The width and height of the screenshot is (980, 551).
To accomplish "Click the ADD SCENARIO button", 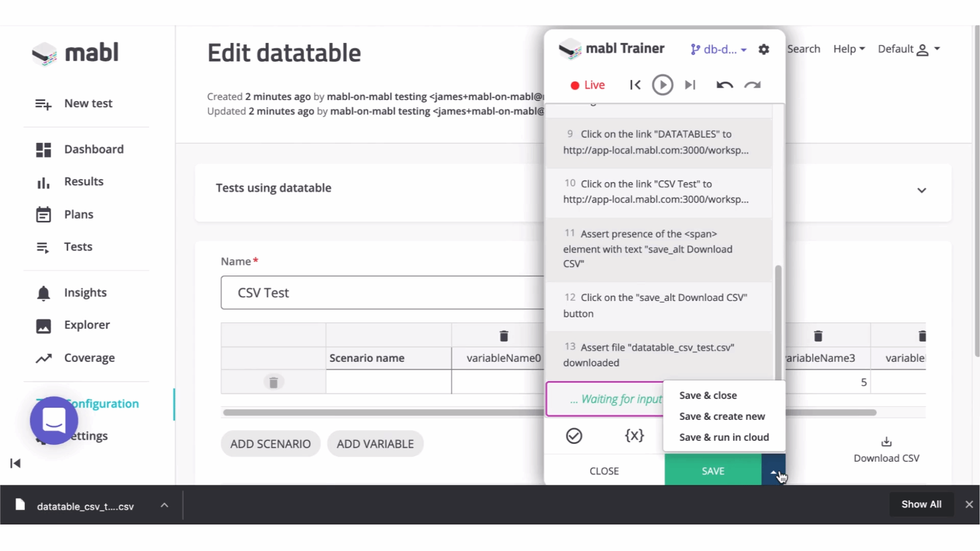I will [x=271, y=444].
